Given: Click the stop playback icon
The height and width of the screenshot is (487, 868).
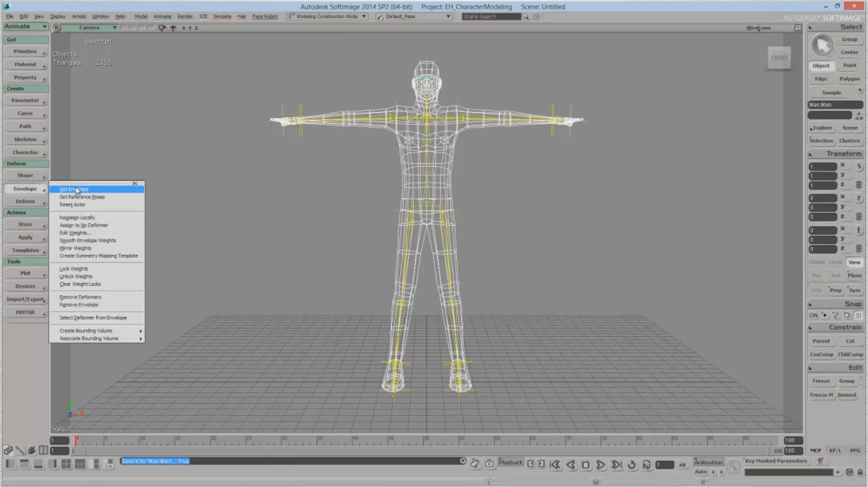Looking at the screenshot, I should pos(585,465).
